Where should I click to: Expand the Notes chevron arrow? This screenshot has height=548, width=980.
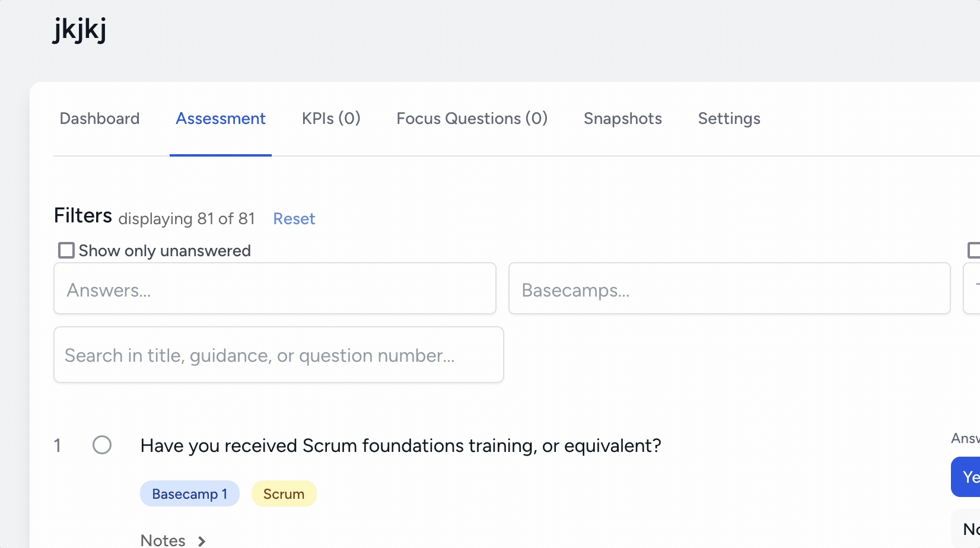[202, 541]
